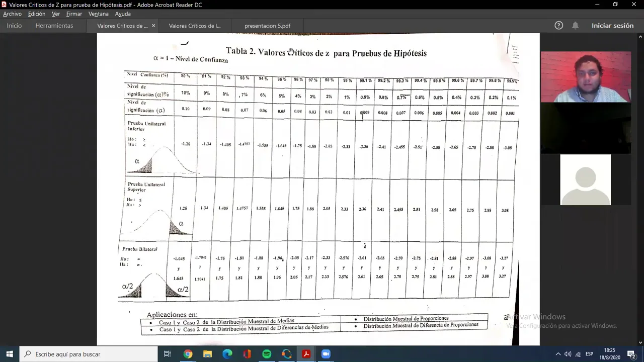Click the vertical scrollbar down arrow
The height and width of the screenshot is (362, 644).
[x=640, y=342]
